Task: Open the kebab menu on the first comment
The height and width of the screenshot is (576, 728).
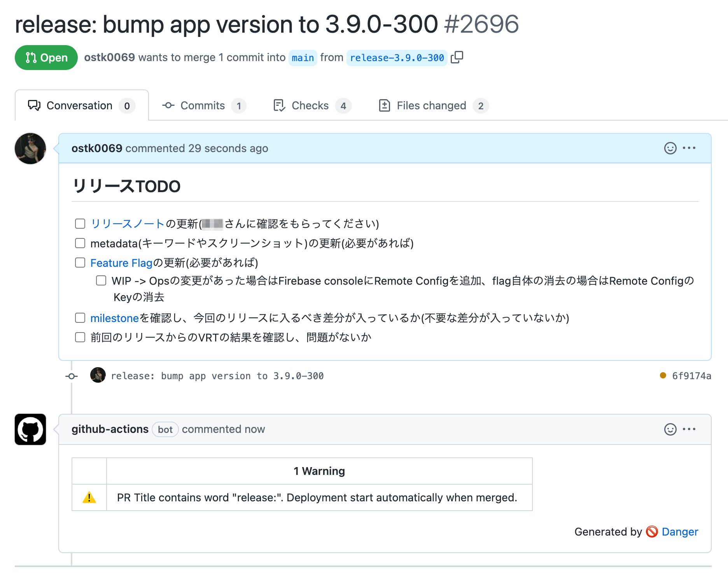Action: (689, 148)
